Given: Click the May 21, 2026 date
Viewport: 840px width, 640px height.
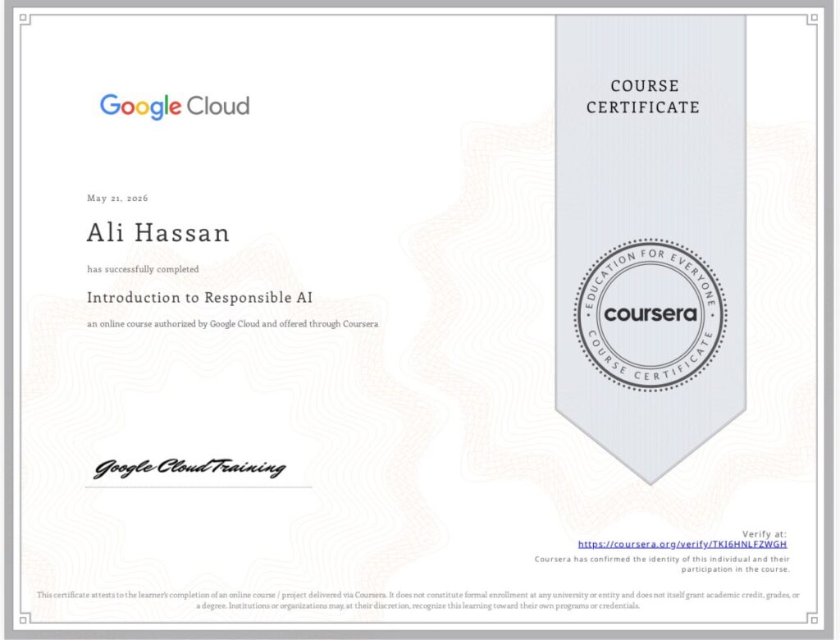Looking at the screenshot, I should pyautogui.click(x=117, y=199).
